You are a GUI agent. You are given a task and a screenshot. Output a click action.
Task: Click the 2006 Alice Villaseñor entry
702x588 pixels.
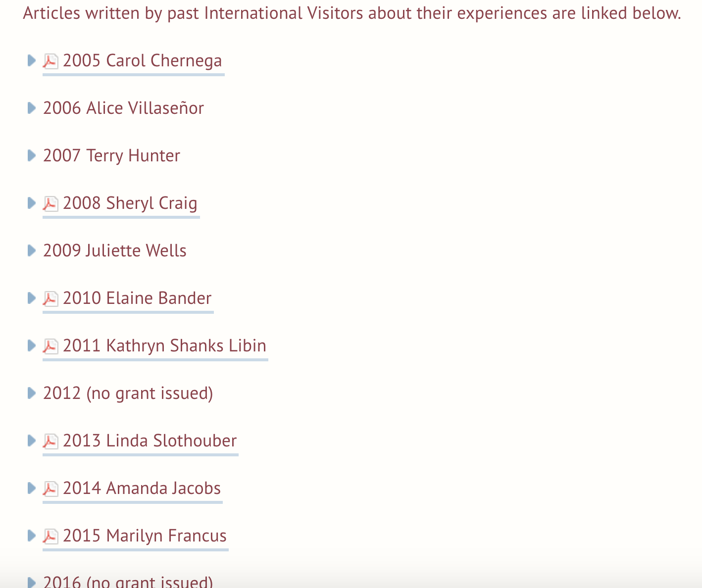pos(123,108)
